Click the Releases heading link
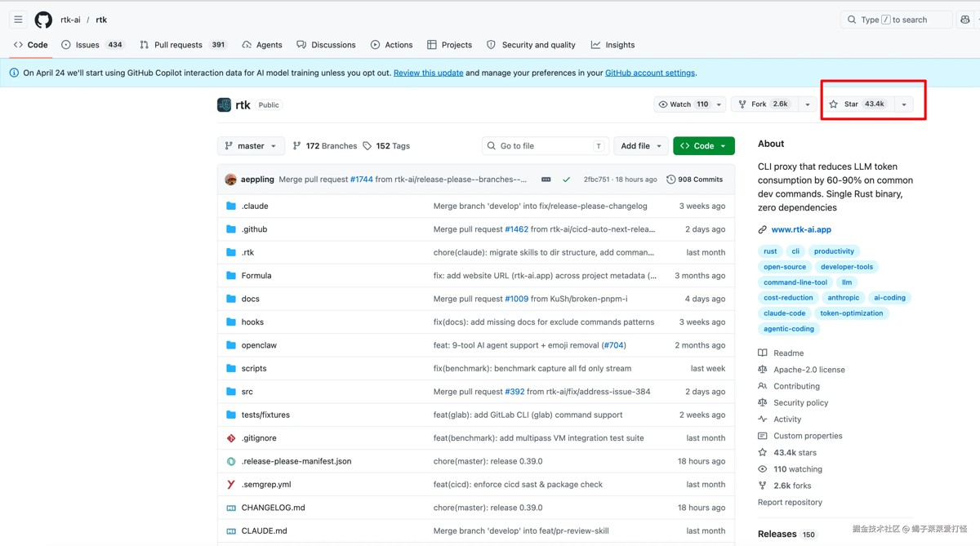Image resolution: width=980 pixels, height=546 pixels. 777,535
